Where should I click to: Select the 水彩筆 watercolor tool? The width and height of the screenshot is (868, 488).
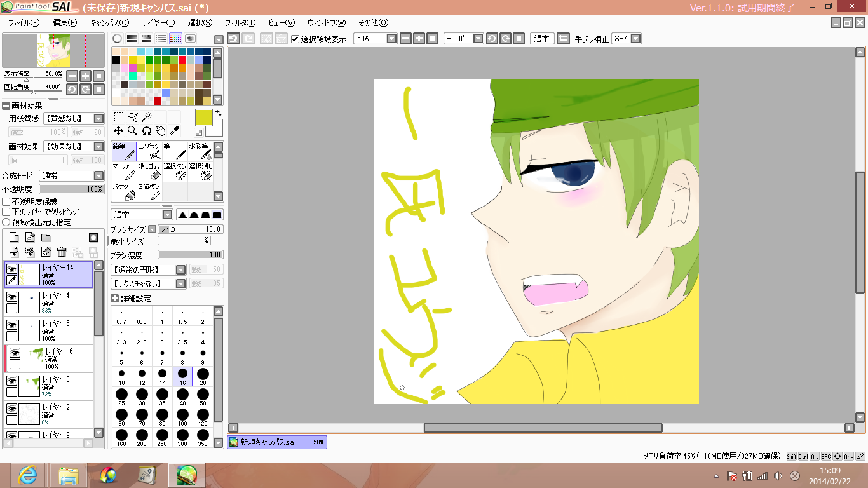pyautogui.click(x=200, y=151)
